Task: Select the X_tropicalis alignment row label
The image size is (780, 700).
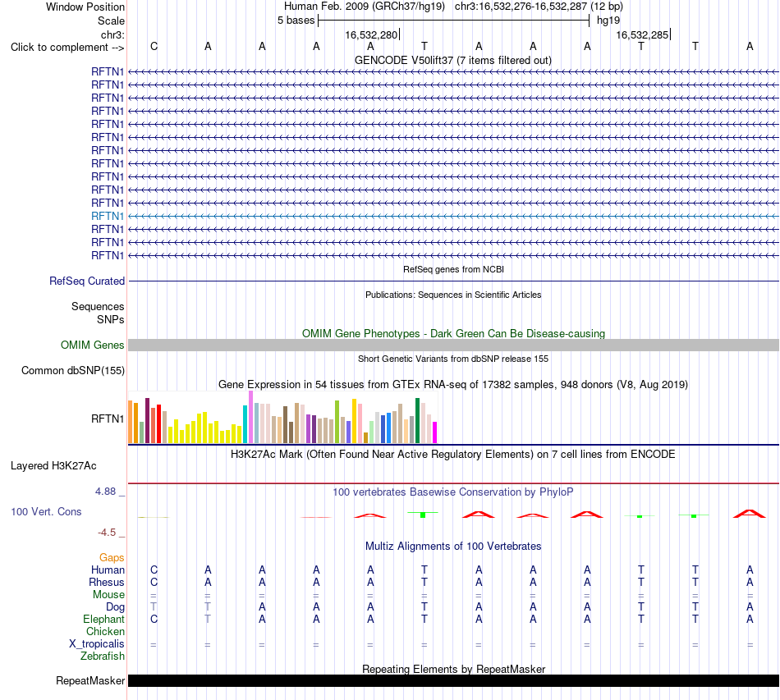Action: [97, 644]
